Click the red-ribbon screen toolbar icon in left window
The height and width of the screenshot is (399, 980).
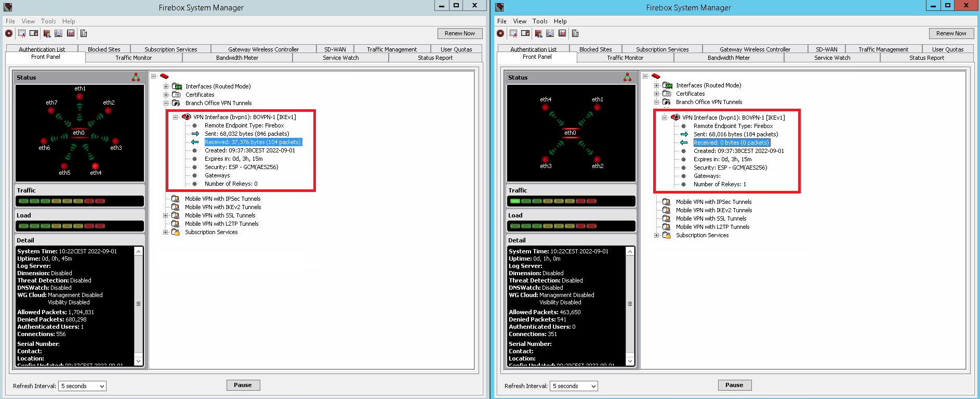(22, 33)
